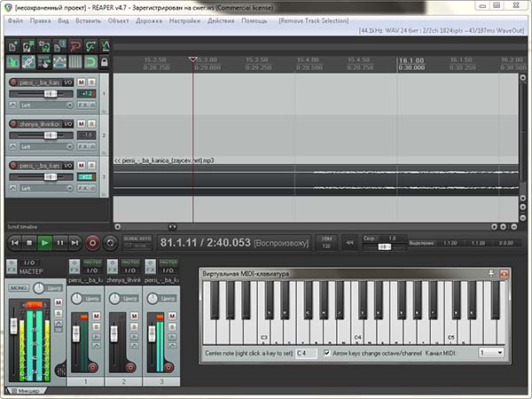This screenshot has height=399, width=532.
Task: Open the Left input dropdown on track 3
Action: click(44, 189)
